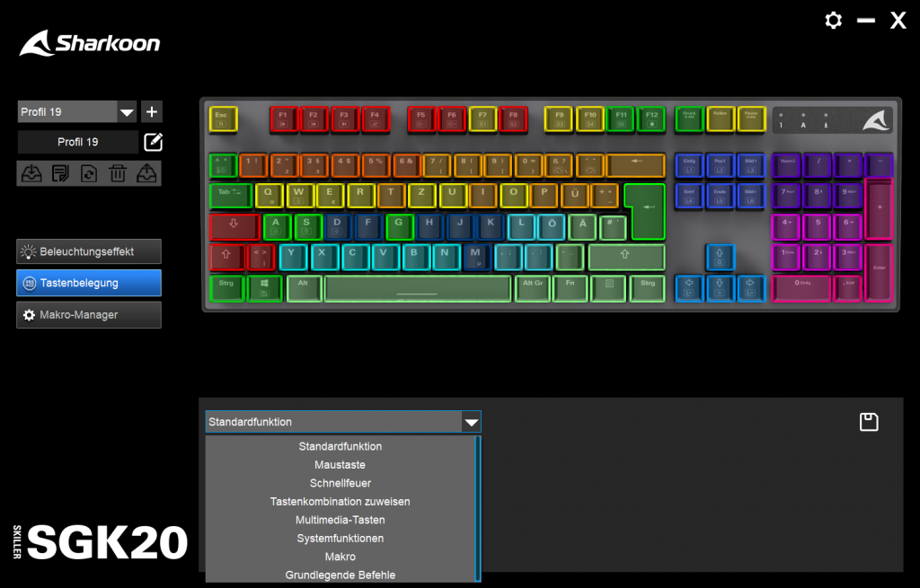Save key assignment with floppy disk icon
The width and height of the screenshot is (920, 588).
(869, 422)
